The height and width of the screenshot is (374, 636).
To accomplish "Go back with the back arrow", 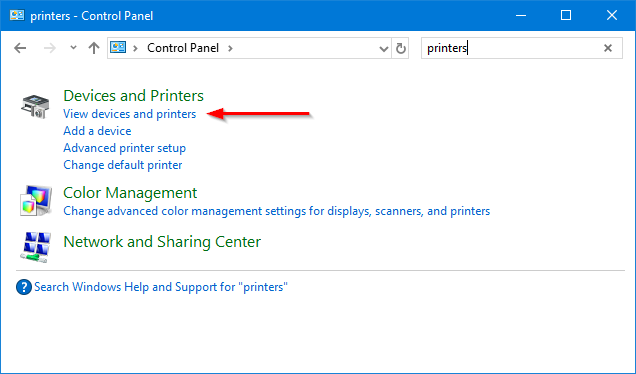I will point(20,48).
